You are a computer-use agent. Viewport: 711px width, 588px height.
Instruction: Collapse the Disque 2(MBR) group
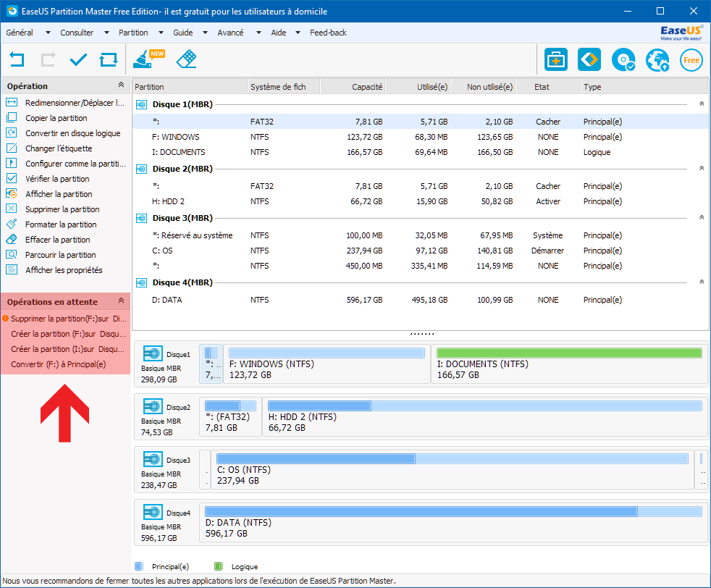click(x=702, y=168)
